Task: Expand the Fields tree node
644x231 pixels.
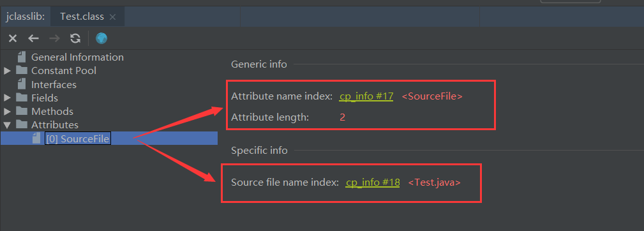Action: click(x=7, y=98)
